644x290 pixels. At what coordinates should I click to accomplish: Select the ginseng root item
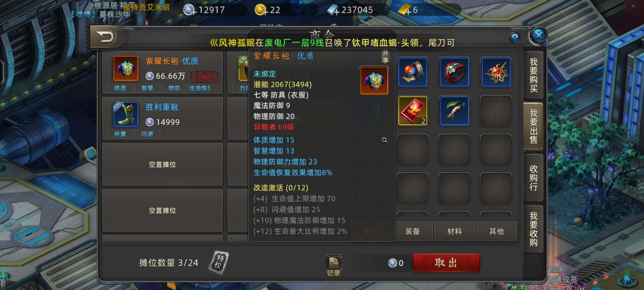454,111
